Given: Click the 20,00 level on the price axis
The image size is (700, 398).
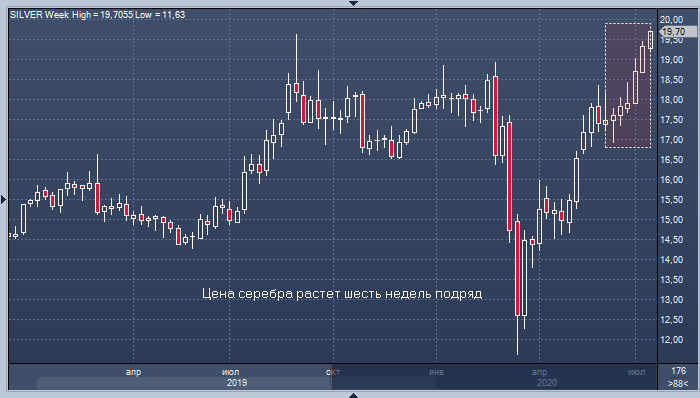Looking at the screenshot, I should (671, 20).
